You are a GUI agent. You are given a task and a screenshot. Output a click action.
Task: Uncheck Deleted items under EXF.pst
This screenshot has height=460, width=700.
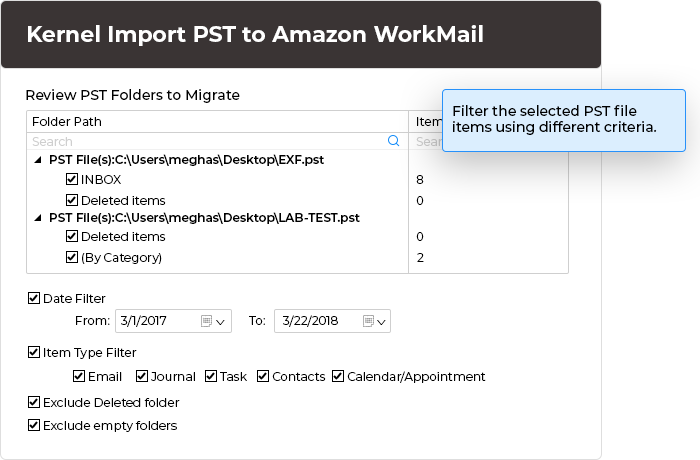[72, 200]
